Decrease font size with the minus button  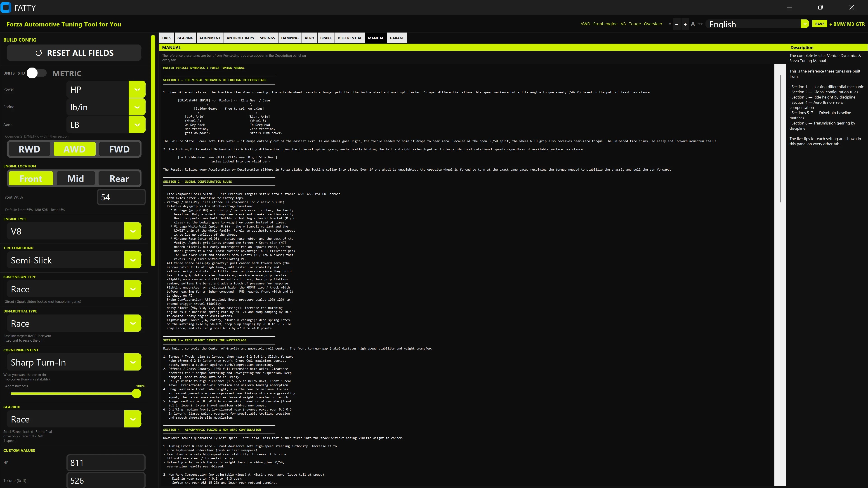(677, 24)
